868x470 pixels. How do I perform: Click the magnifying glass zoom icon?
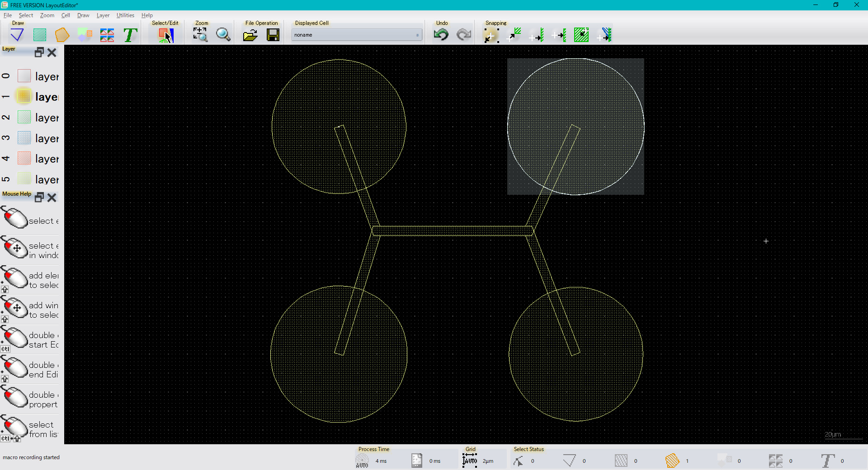223,35
